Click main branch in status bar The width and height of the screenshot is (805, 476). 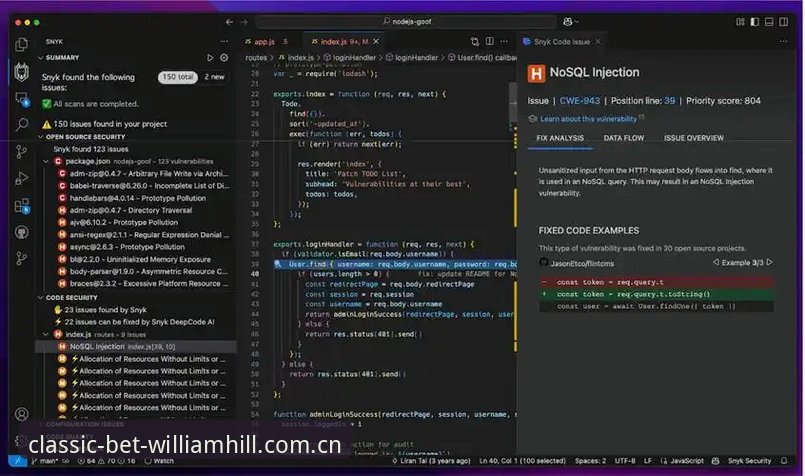tap(45, 461)
